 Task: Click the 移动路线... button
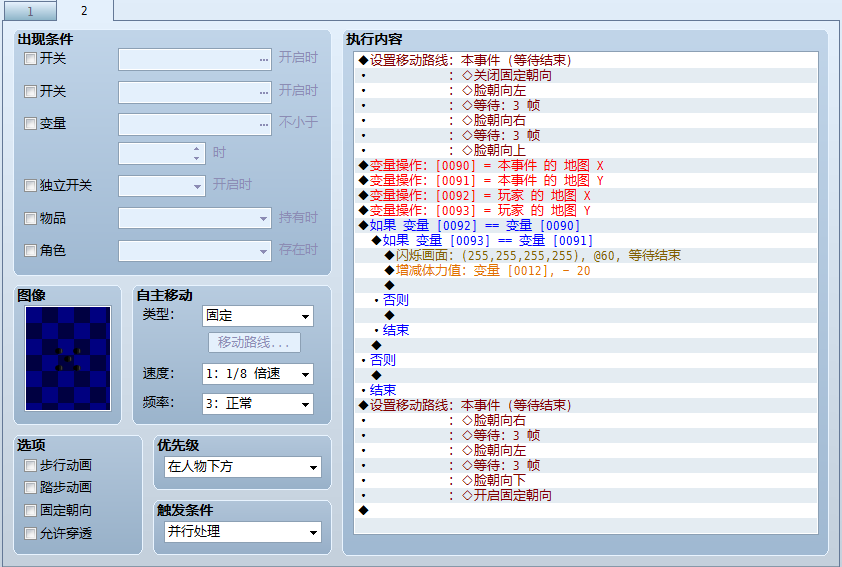pos(254,343)
